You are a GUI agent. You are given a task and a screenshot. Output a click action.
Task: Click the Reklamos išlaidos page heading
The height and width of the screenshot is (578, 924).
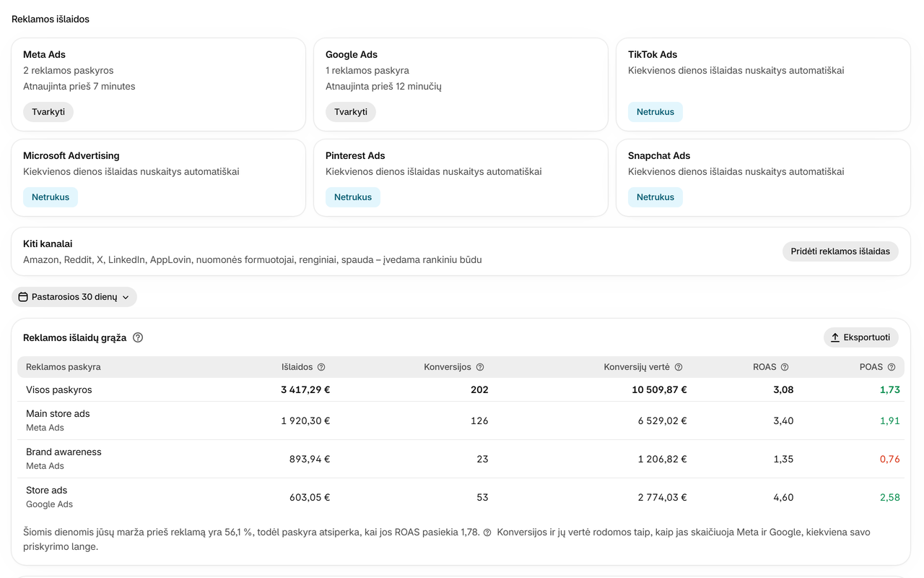click(51, 20)
